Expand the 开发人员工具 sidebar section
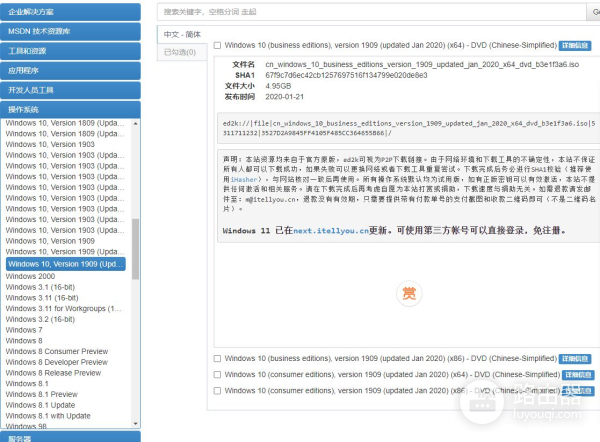The image size is (600, 442). point(70,90)
